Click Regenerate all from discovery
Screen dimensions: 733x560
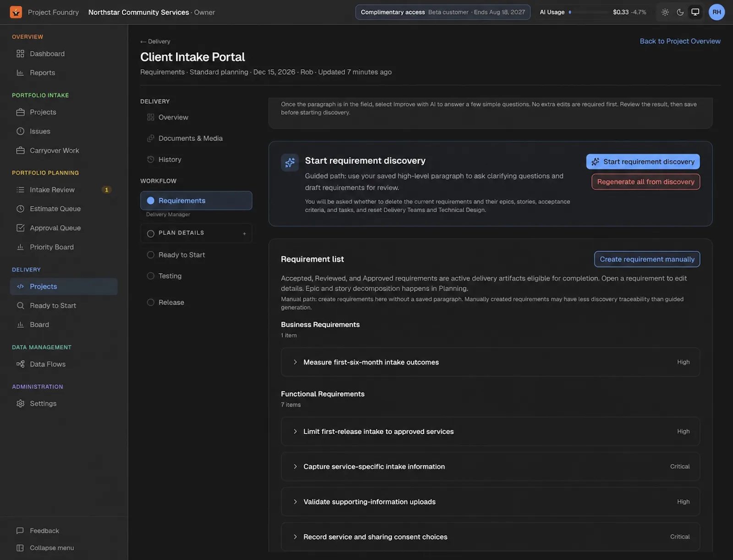tap(645, 181)
